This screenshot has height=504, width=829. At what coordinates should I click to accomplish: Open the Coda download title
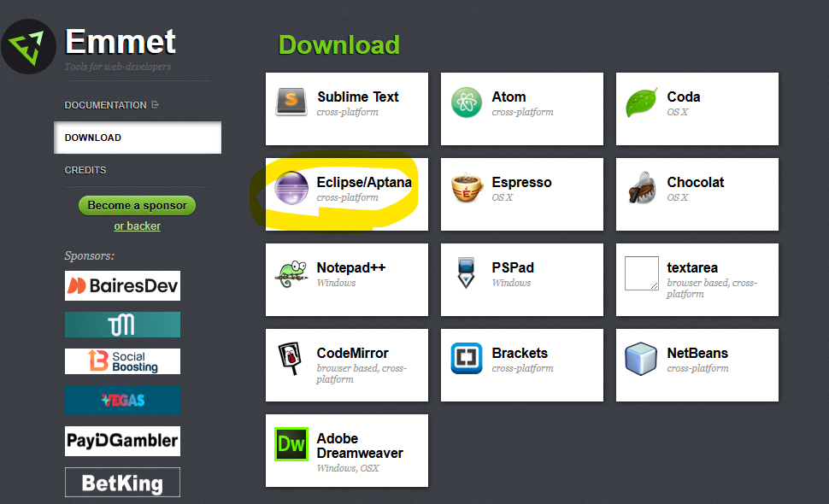tap(684, 97)
